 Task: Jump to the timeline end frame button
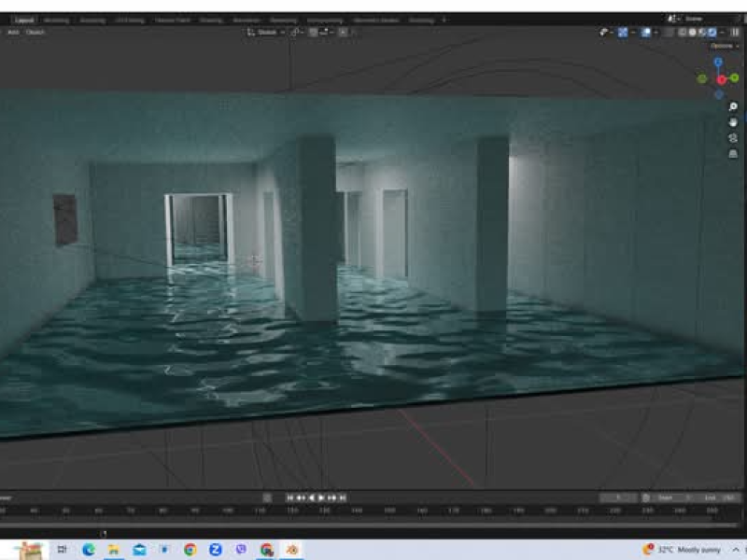343,498
